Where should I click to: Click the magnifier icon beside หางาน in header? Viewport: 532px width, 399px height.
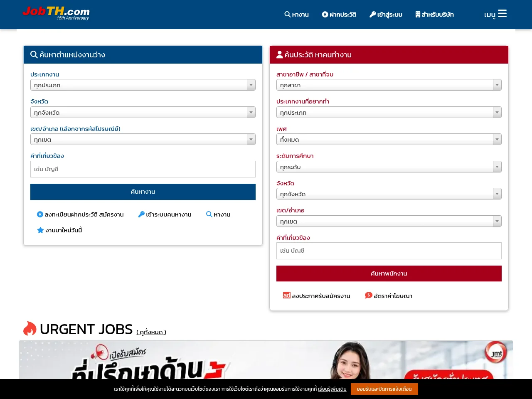287,14
